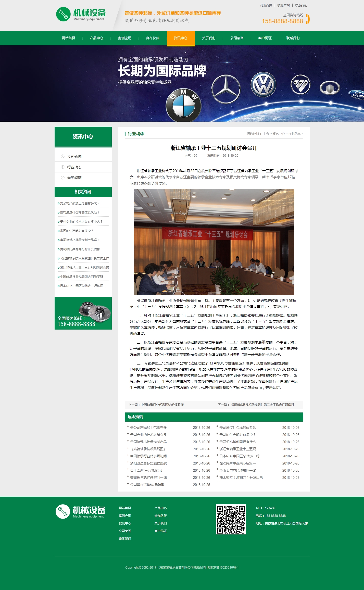
Task: Click 收藏本站 link at top right
Action: (283, 5)
